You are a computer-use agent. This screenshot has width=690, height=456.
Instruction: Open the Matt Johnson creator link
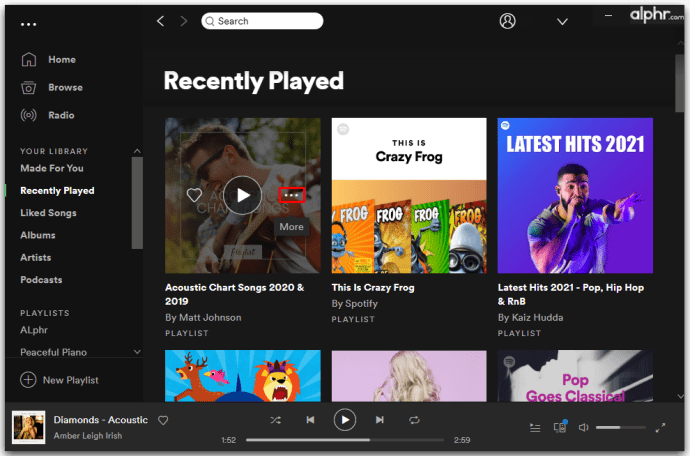tap(210, 318)
